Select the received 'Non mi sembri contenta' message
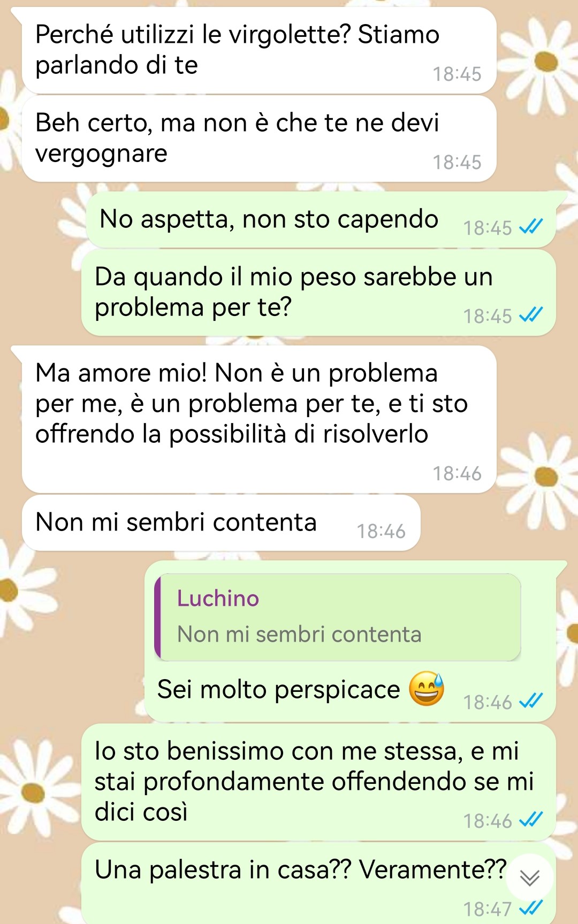This screenshot has width=578, height=924. pos(221,523)
